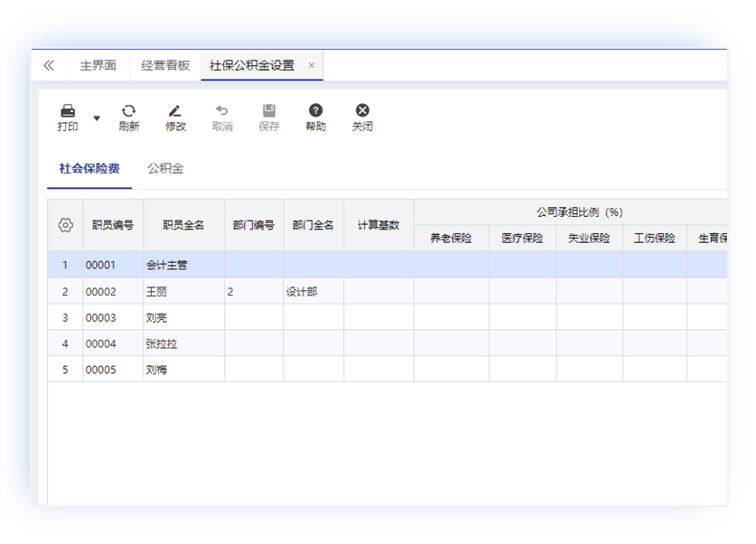Click the 职员编号 column header
This screenshot has width=756, height=544.
tap(113, 225)
